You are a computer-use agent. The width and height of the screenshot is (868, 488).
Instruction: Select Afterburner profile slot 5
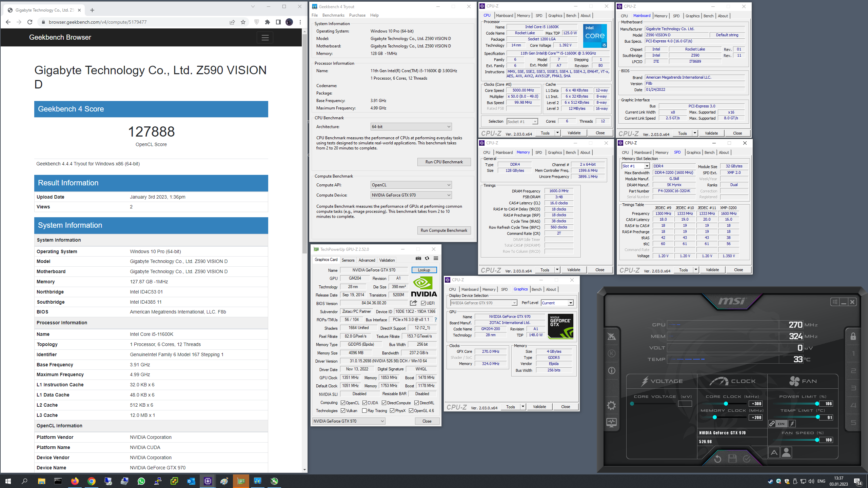[853, 423]
